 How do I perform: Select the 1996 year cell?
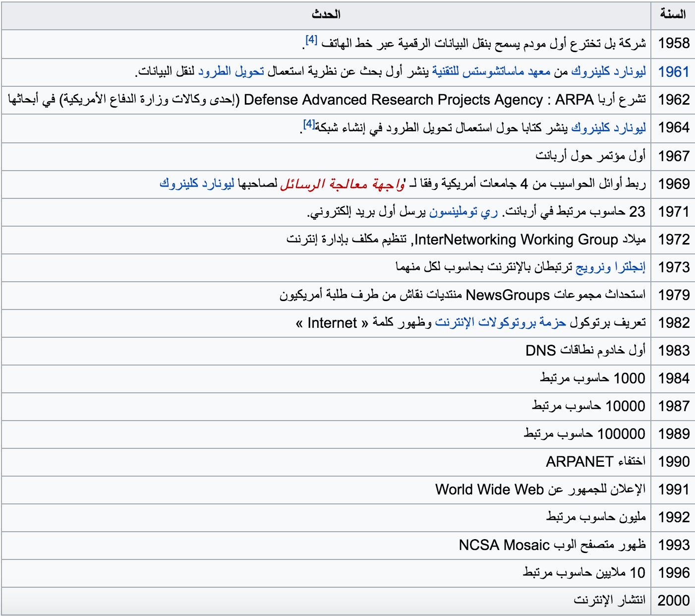674,573
